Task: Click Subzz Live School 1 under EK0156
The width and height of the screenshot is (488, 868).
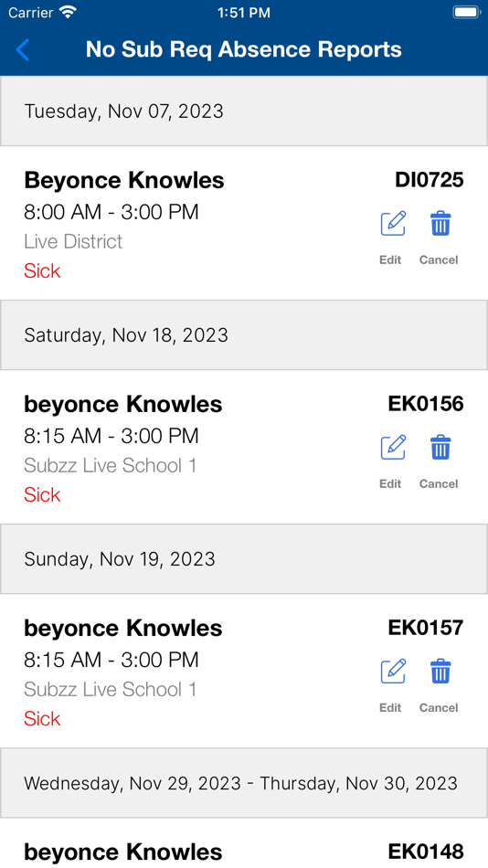Action: point(111,466)
